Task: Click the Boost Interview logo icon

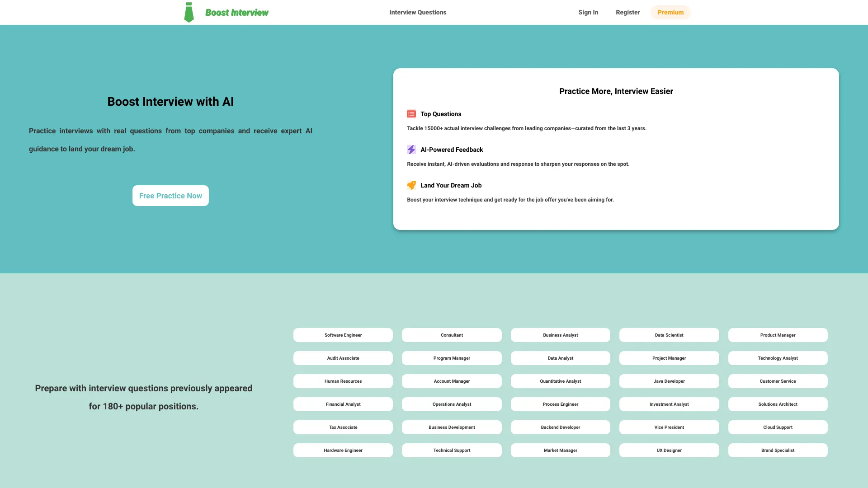Action: pos(189,12)
